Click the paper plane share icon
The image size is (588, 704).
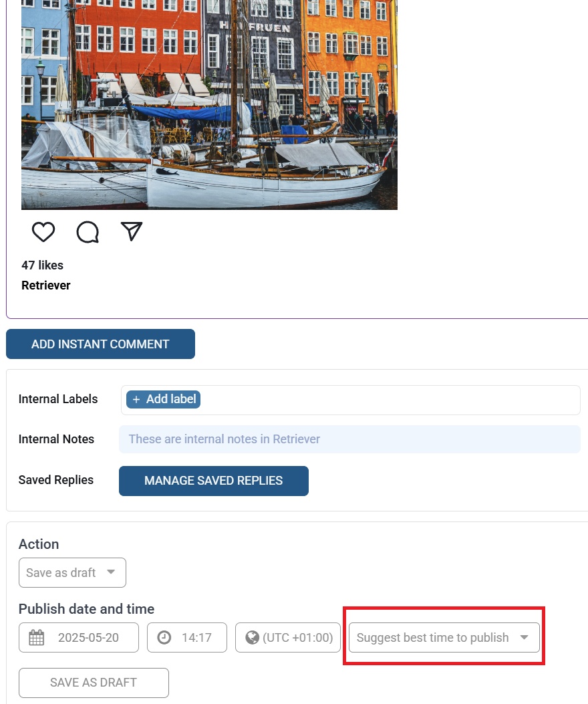(x=132, y=231)
